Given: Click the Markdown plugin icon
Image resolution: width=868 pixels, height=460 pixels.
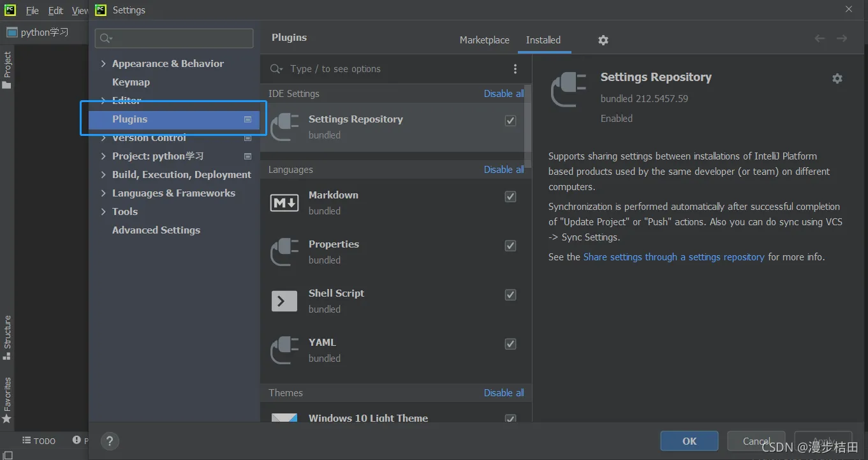Looking at the screenshot, I should click(x=284, y=203).
